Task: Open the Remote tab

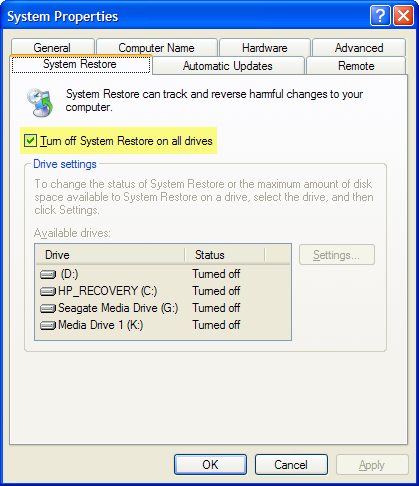Action: (356, 66)
